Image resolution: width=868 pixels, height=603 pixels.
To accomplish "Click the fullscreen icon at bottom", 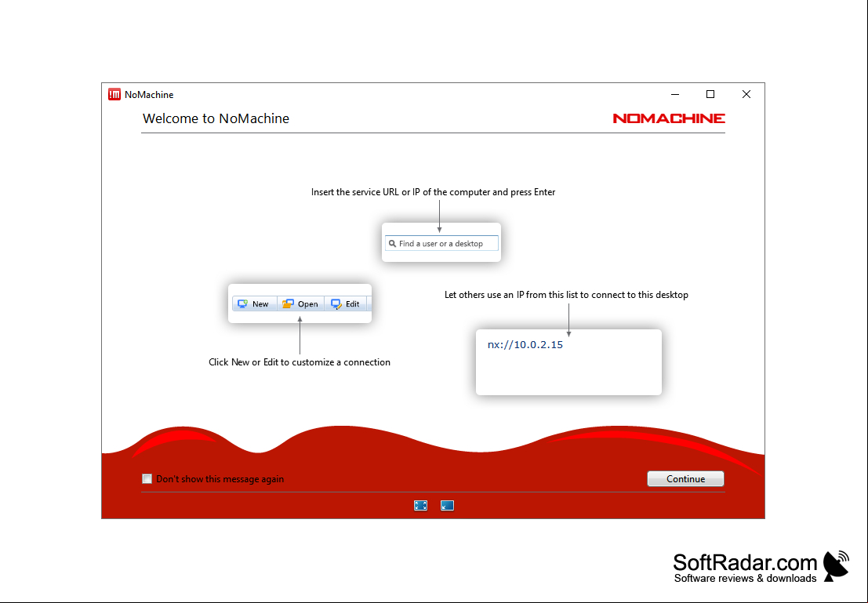I will pyautogui.click(x=421, y=505).
